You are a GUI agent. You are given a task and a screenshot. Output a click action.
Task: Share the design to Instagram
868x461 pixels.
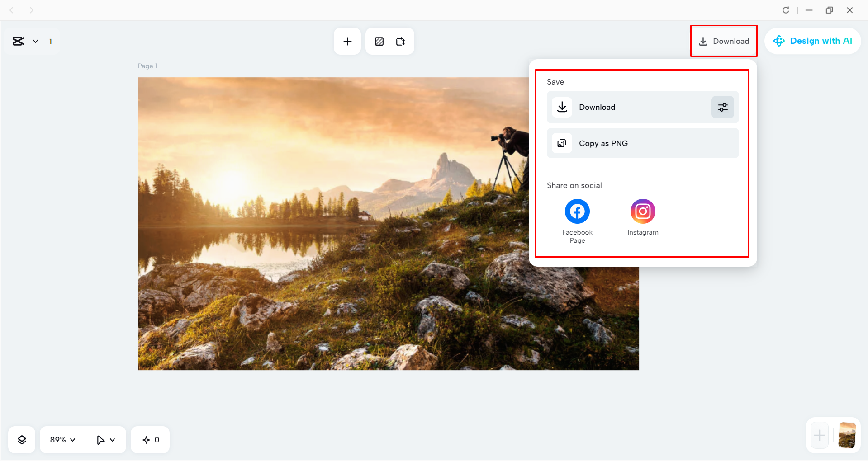[642, 211]
